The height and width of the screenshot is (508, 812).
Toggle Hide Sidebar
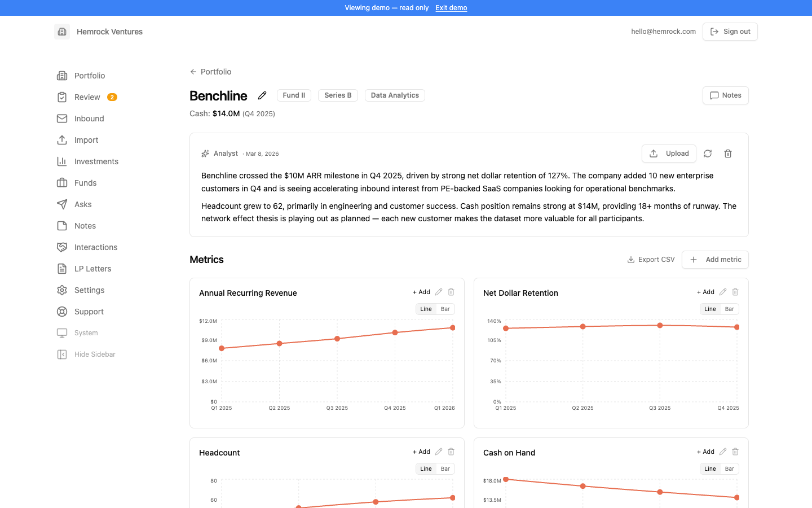pyautogui.click(x=86, y=354)
